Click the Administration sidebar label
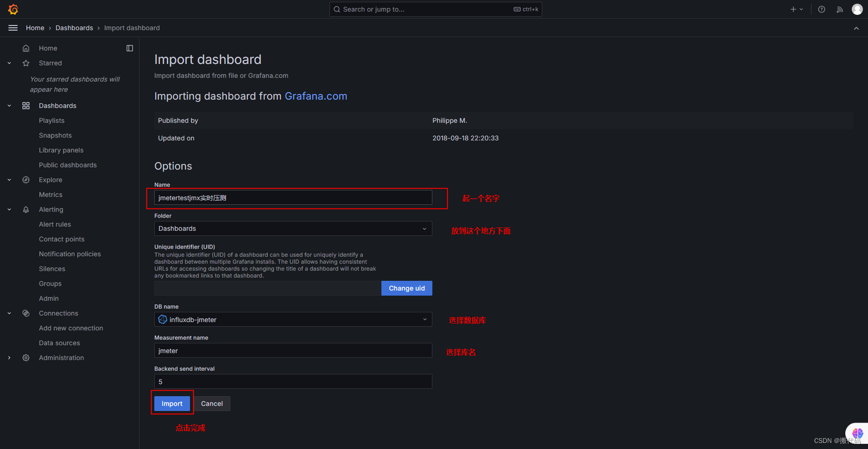Screen dimensions: 868x449 point(61,358)
